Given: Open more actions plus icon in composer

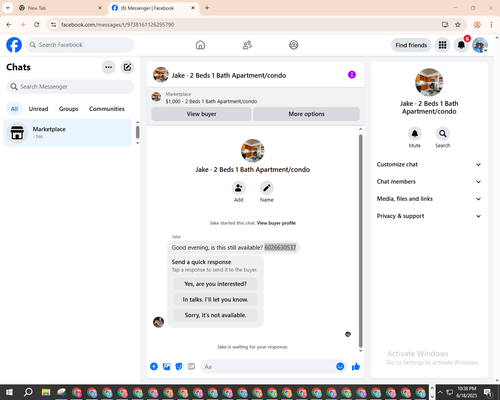Looking at the screenshot, I should coord(154,367).
